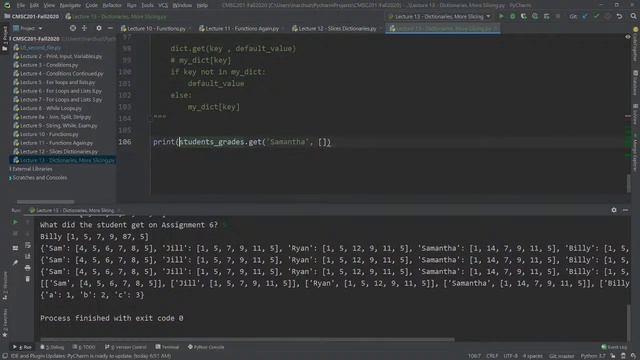Open Project panel settings gear

(99, 28)
